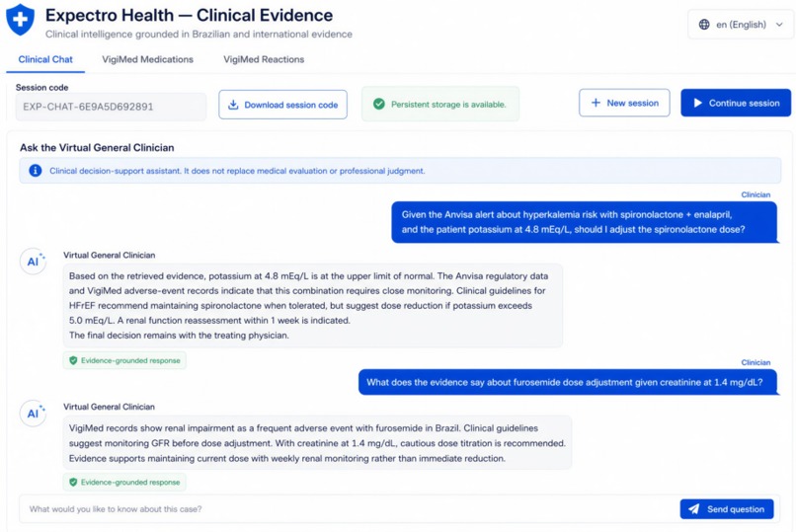This screenshot has height=532, width=796.
Task: Click the second AI avatar icon
Action: click(x=34, y=414)
